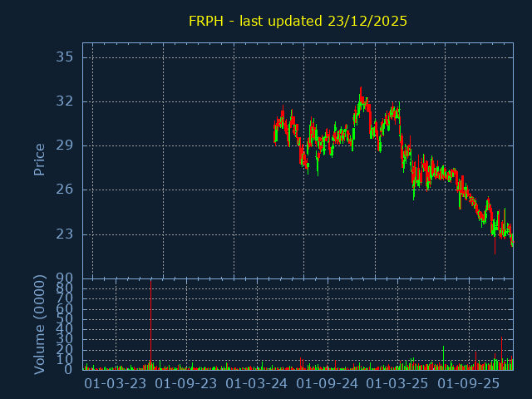Click the 01-03-24 date label
532x399 pixels.
[x=257, y=383]
